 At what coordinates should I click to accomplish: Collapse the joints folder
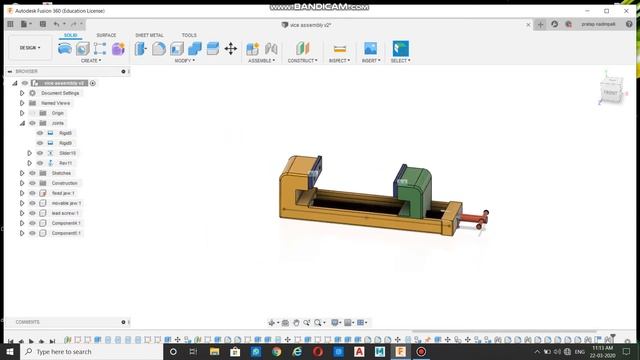tap(22, 123)
